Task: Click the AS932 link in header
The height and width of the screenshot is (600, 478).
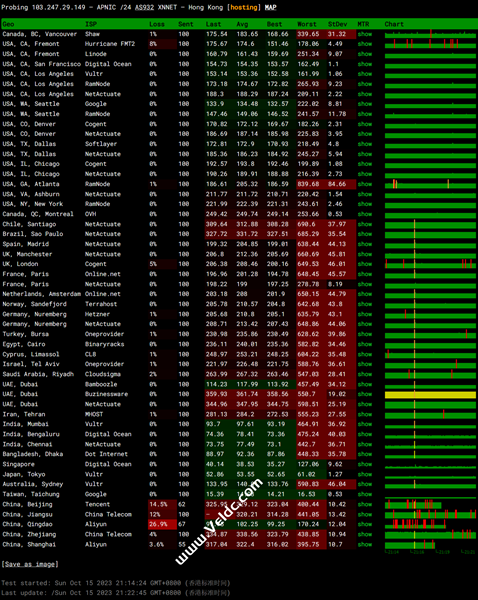Action: click(x=144, y=7)
